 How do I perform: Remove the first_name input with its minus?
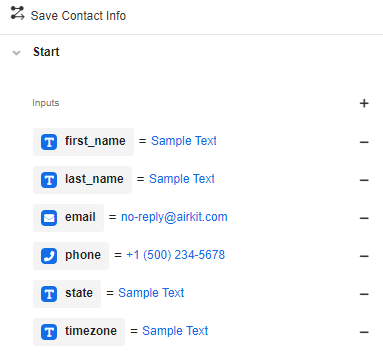tap(364, 142)
